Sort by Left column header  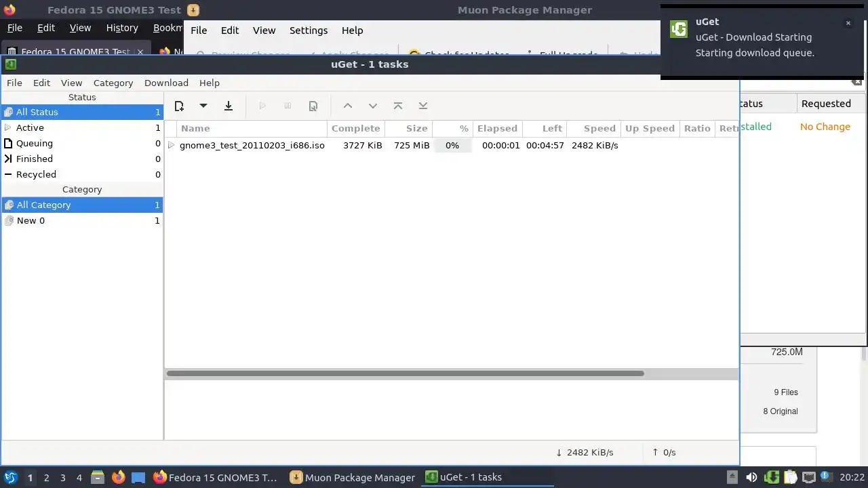[x=544, y=128]
